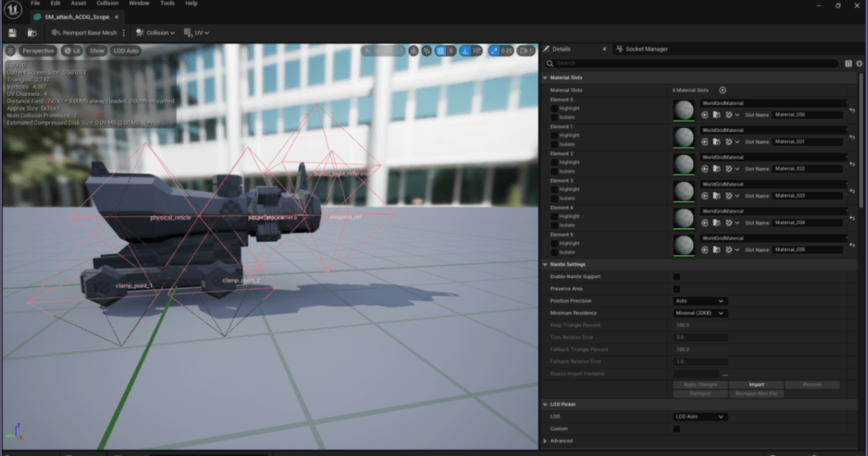This screenshot has width=868, height=456.
Task: Toggle Isolate checkbox for Element 3
Action: 554,198
